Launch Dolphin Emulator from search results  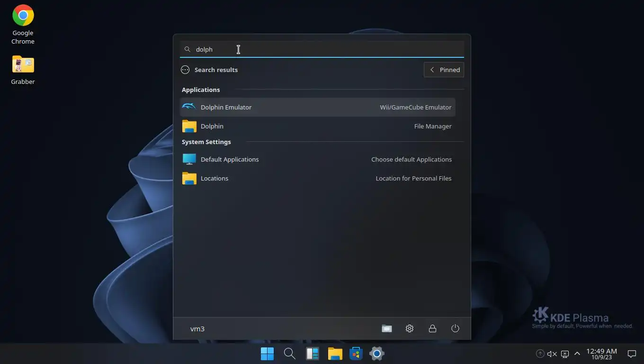tap(317, 107)
